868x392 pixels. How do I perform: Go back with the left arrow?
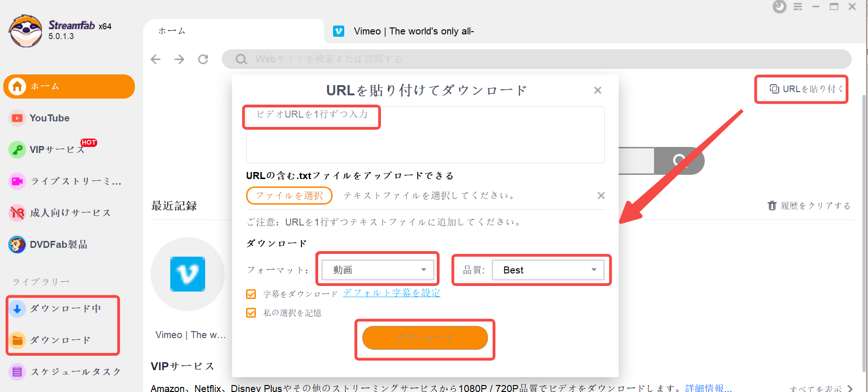[156, 59]
